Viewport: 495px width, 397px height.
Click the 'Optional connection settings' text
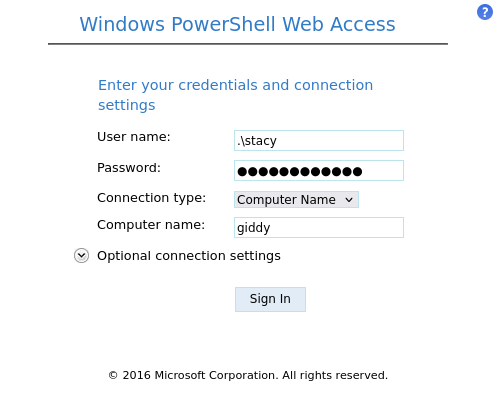tap(189, 256)
